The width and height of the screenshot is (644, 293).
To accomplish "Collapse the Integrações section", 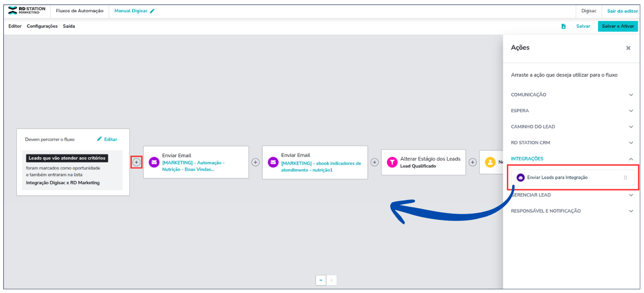I will [631, 159].
